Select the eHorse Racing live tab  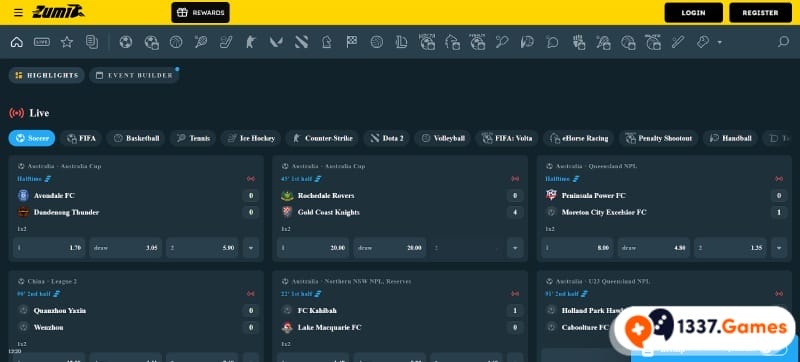tap(579, 138)
